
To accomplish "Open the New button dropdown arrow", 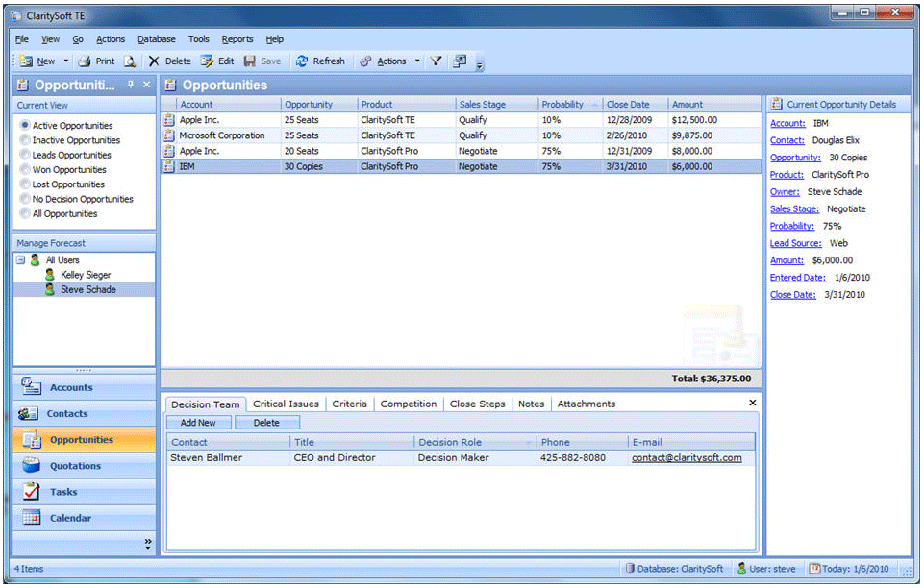I will [66, 61].
